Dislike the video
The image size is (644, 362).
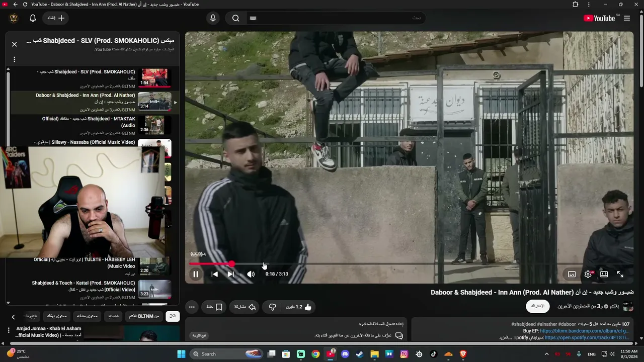pyautogui.click(x=272, y=307)
